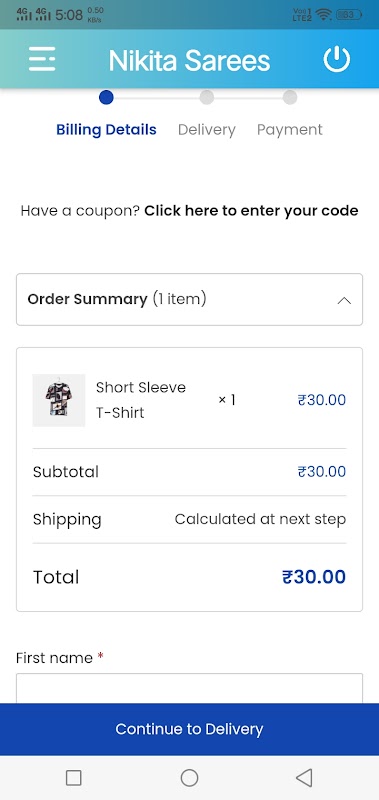The height and width of the screenshot is (800, 379).
Task: Click the Billing Details progress dot
Action: [x=106, y=97]
